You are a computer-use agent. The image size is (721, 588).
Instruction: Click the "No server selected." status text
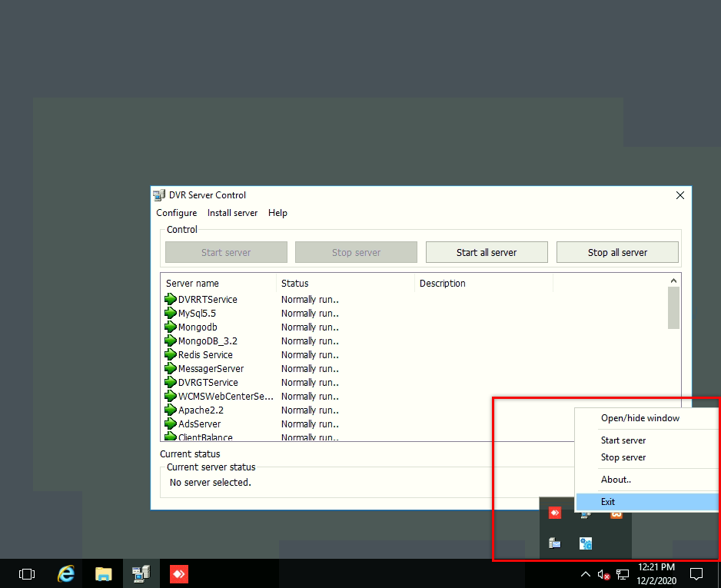tap(210, 482)
